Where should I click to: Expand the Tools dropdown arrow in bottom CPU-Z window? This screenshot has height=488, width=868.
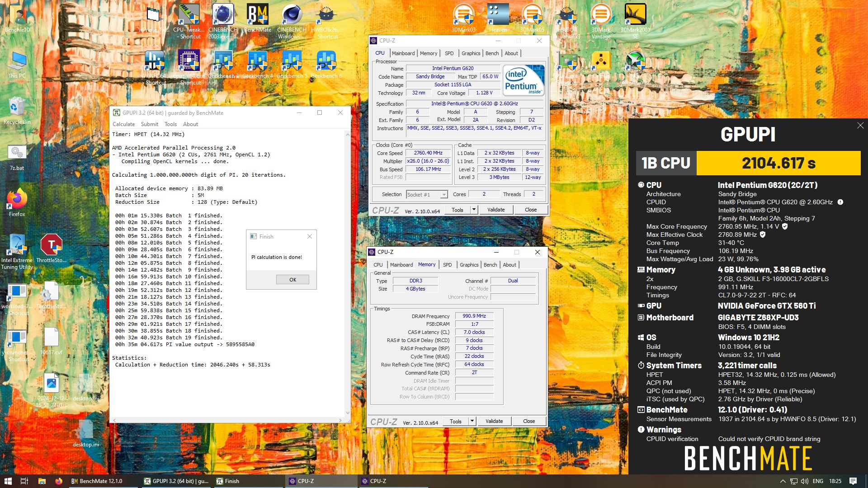[472, 421]
